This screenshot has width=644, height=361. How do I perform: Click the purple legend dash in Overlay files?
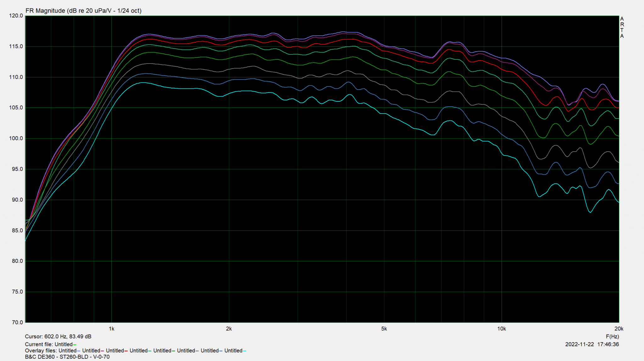102,351
